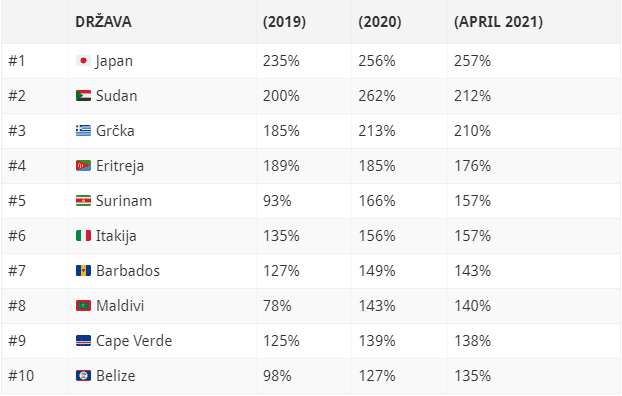The width and height of the screenshot is (622, 396).
Task: Select the (APRIL 2021) column header
Action: (x=498, y=22)
